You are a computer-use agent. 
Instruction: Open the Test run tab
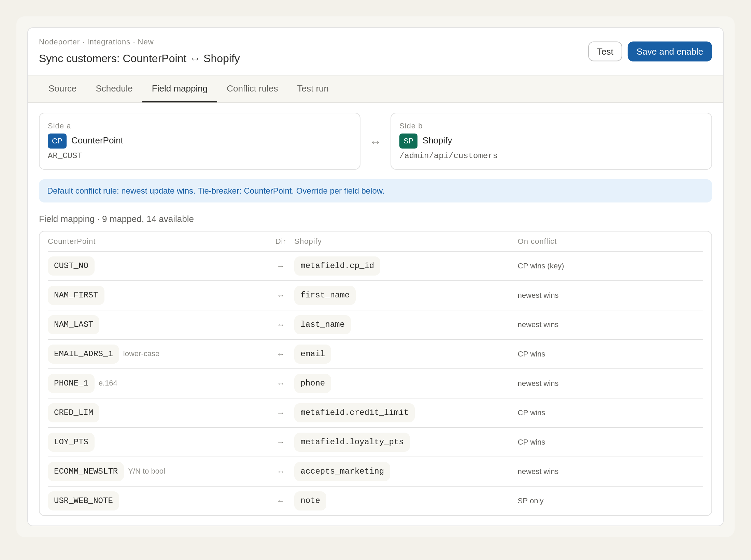(x=313, y=88)
